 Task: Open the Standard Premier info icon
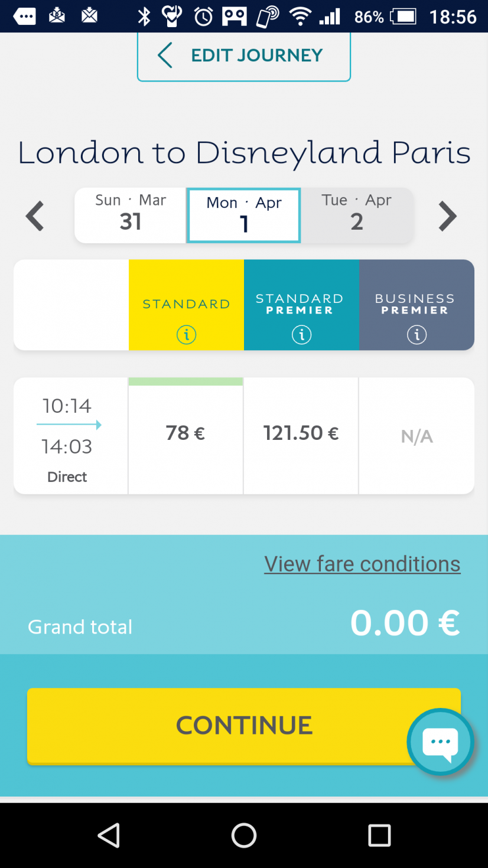[301, 335]
